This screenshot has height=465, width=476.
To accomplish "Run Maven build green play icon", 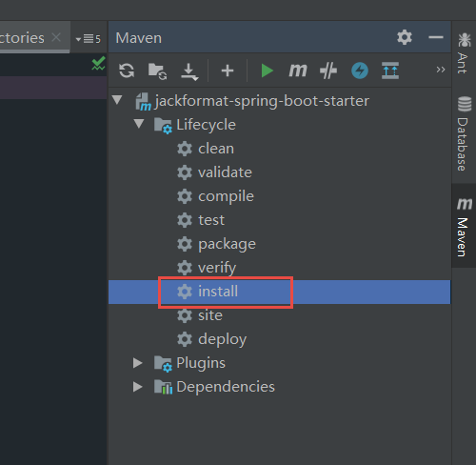I will [x=267, y=71].
